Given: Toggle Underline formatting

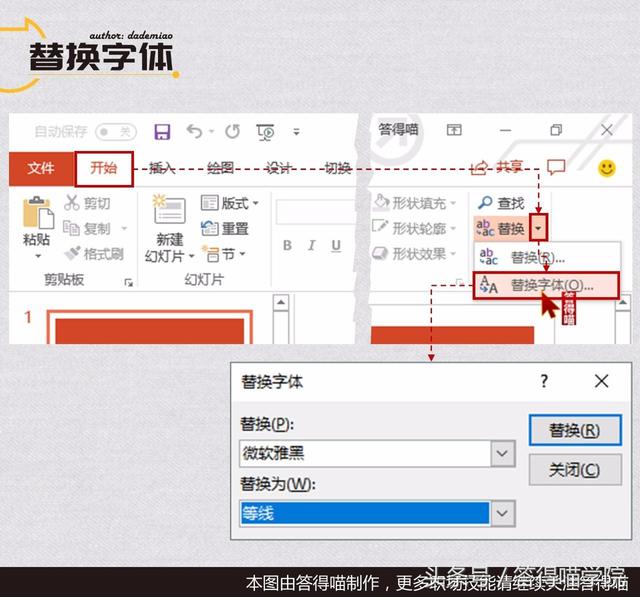Looking at the screenshot, I should click(x=336, y=246).
